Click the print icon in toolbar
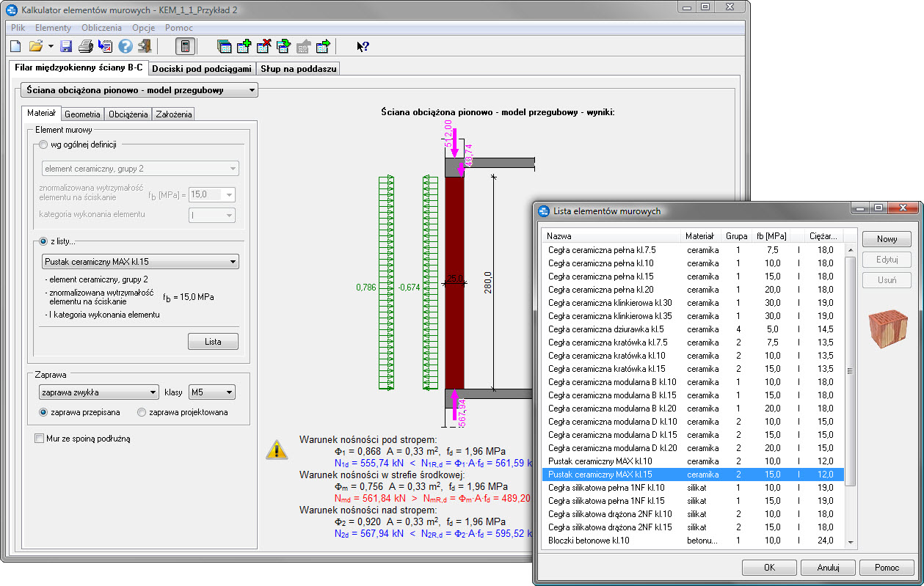Screen dimensions: 924x586 86,46
